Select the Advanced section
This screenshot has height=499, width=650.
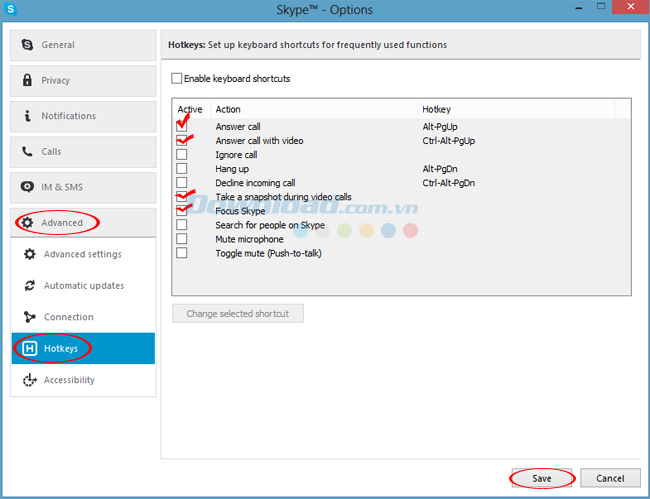tap(83, 223)
